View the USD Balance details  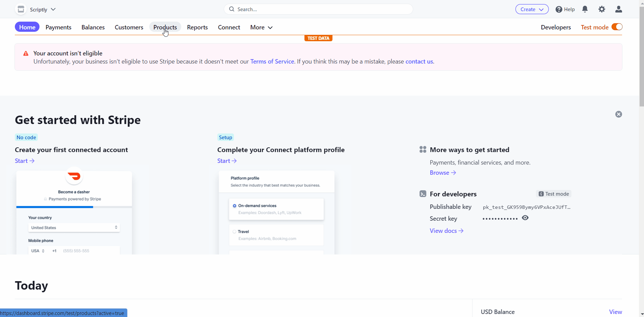615,312
